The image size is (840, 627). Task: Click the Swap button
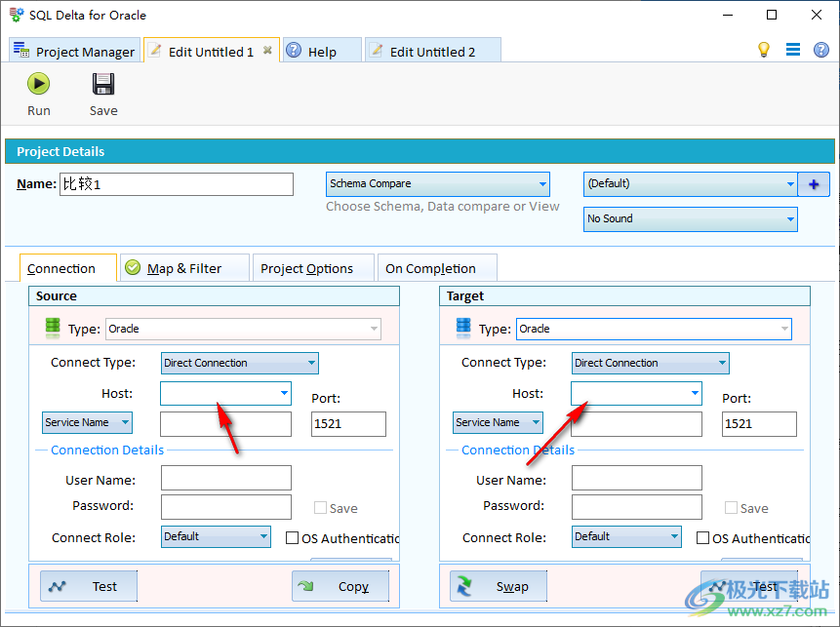pos(499,586)
